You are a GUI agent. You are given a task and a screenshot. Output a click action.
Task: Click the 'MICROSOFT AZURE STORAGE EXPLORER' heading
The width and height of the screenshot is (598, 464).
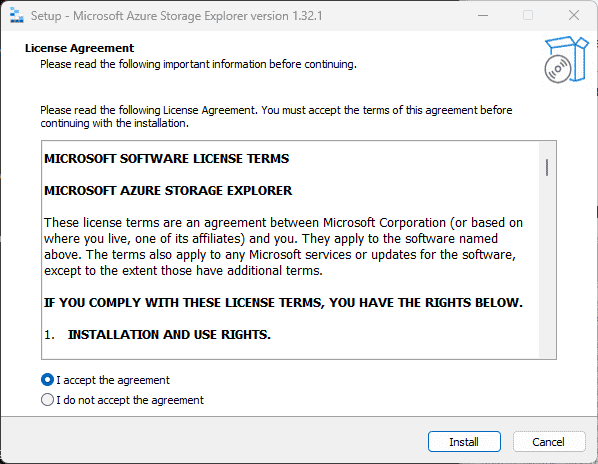coord(168,190)
